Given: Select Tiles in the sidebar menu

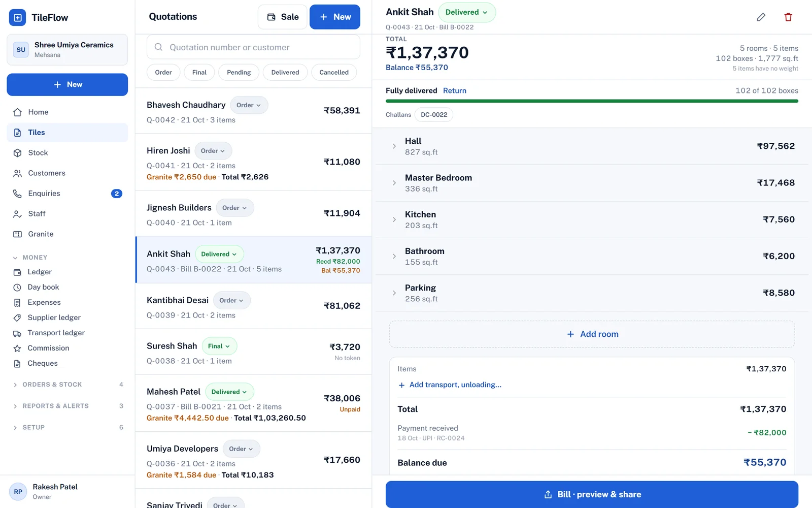Looking at the screenshot, I should tap(67, 133).
